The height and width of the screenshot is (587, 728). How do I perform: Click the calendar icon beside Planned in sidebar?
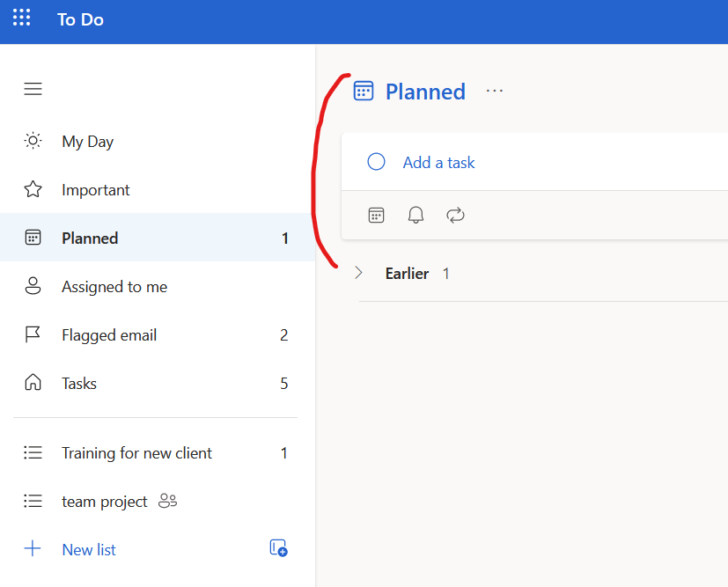[33, 237]
